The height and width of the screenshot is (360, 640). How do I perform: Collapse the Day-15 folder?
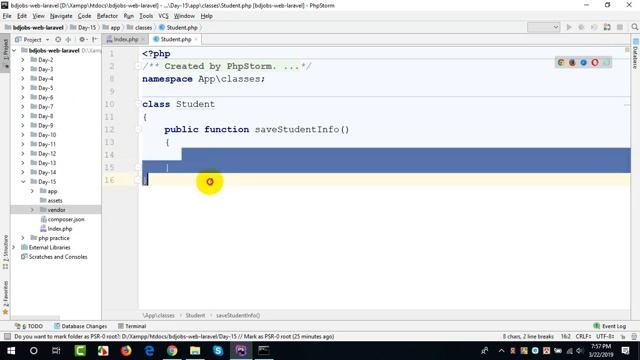point(23,182)
